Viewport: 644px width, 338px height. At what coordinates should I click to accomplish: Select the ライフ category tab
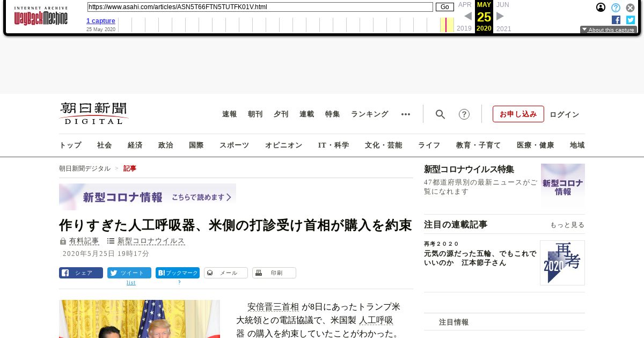point(429,145)
